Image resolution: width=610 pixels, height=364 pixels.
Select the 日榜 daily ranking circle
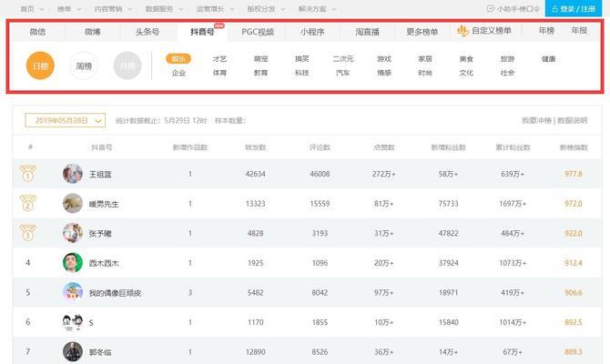[x=40, y=66]
